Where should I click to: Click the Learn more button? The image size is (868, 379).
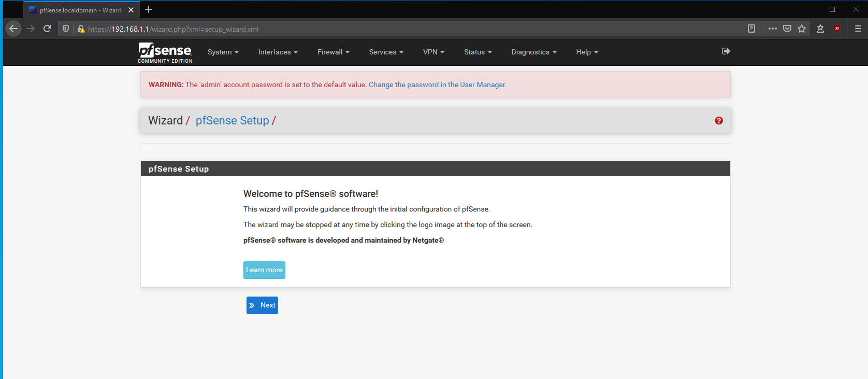coord(264,270)
